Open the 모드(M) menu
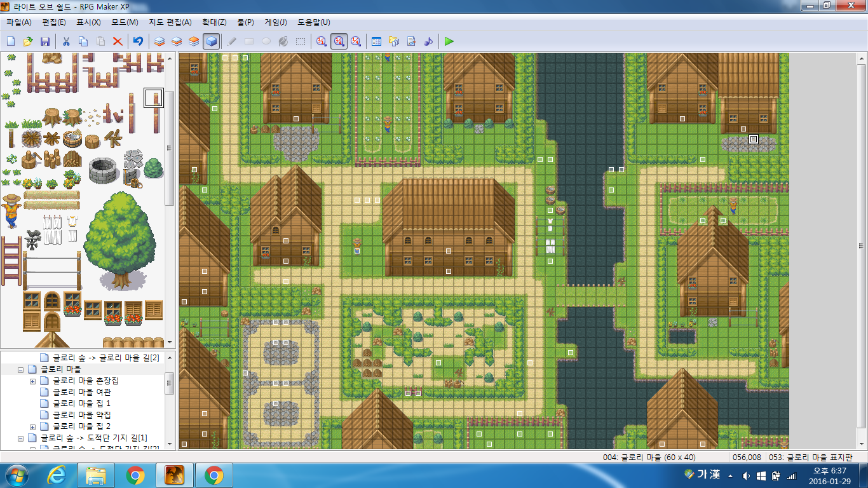Screen dimensions: 868x488 [x=125, y=22]
